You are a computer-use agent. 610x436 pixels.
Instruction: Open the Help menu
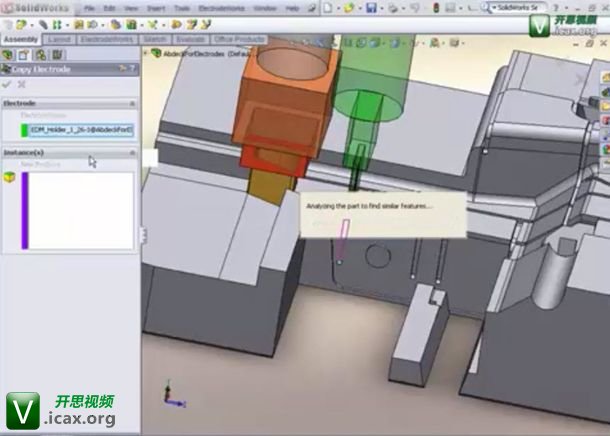[x=293, y=8]
